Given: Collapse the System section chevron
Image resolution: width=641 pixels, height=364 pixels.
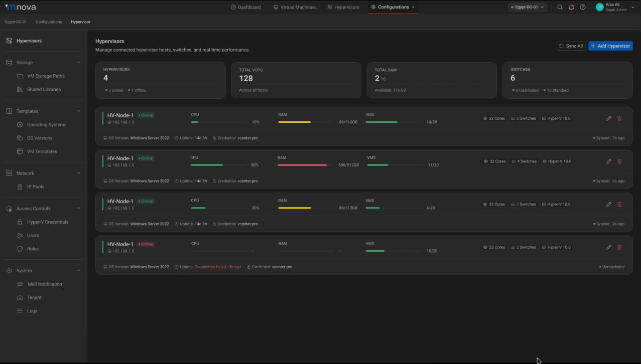Looking at the screenshot, I should point(78,271).
